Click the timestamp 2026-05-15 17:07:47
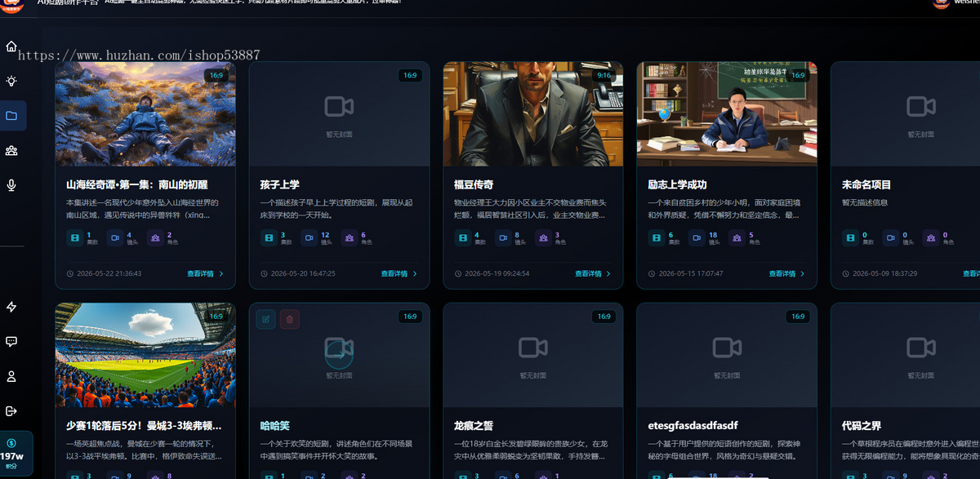Viewport: 980px width, 479px height. click(690, 274)
